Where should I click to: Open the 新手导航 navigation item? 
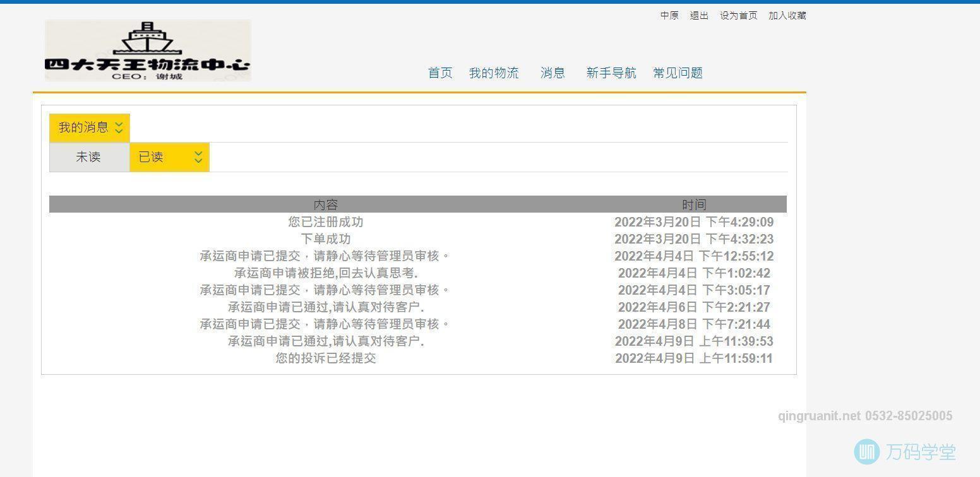[x=611, y=73]
